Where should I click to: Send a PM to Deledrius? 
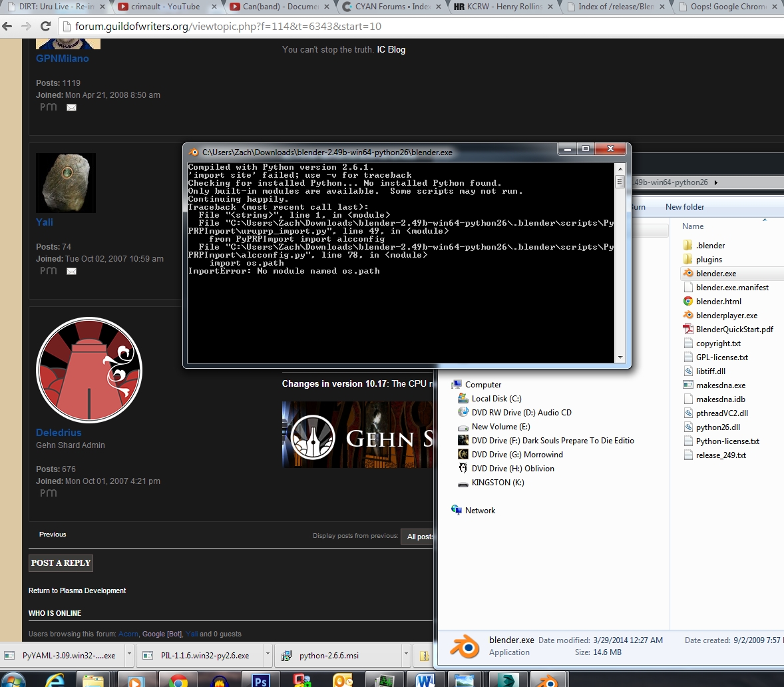(x=49, y=493)
